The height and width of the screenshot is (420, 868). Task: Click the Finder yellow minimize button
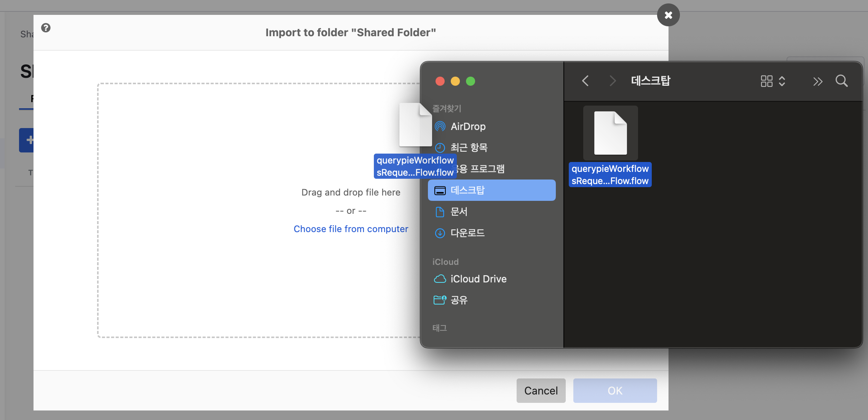point(455,81)
